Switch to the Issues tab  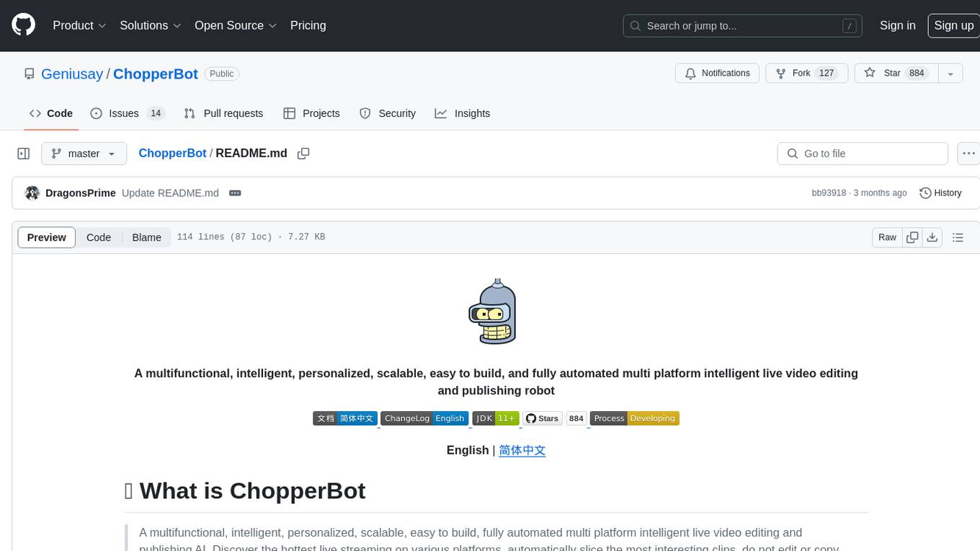[x=128, y=113]
